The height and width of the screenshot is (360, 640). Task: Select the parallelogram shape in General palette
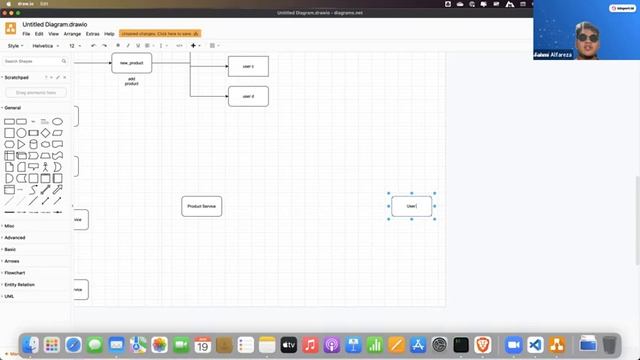[58, 133]
